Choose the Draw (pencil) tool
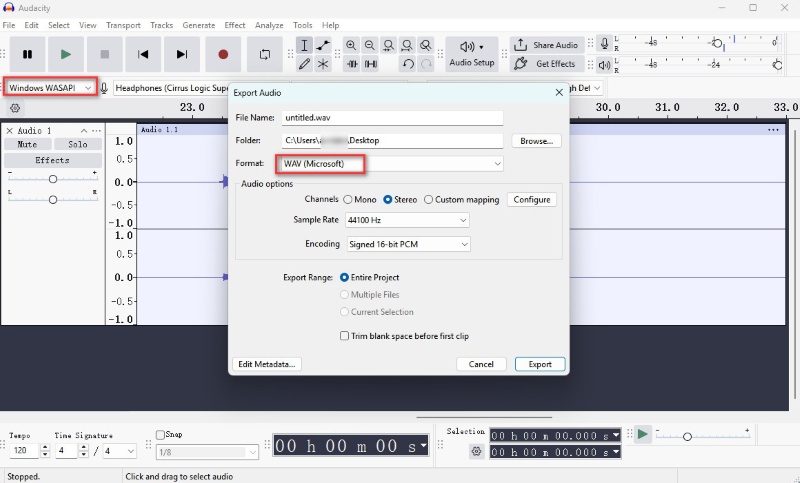Screen dimensions: 800x483 (x=304, y=64)
